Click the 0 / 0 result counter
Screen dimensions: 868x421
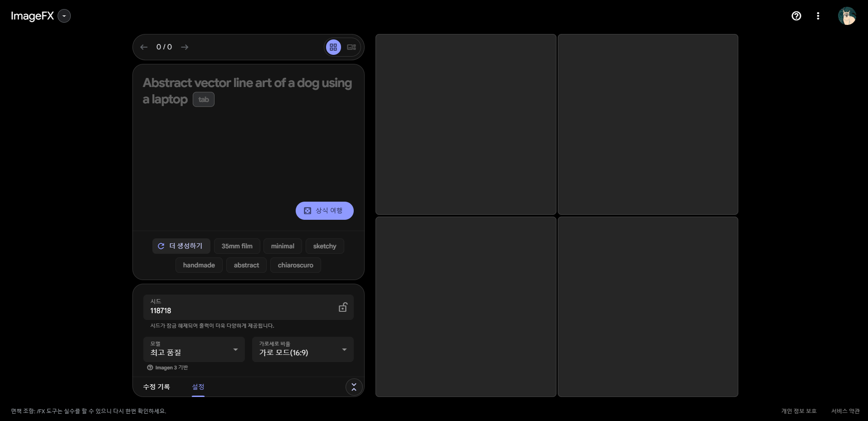pos(164,47)
